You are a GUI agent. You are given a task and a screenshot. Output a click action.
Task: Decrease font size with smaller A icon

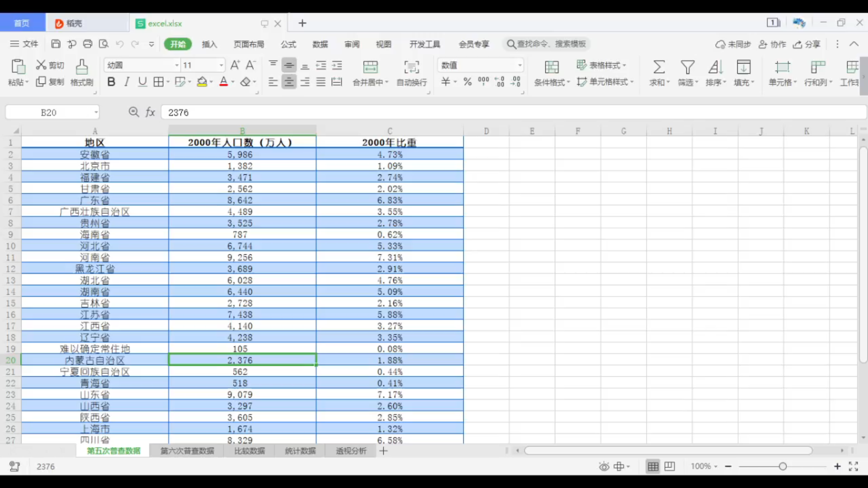pos(250,65)
